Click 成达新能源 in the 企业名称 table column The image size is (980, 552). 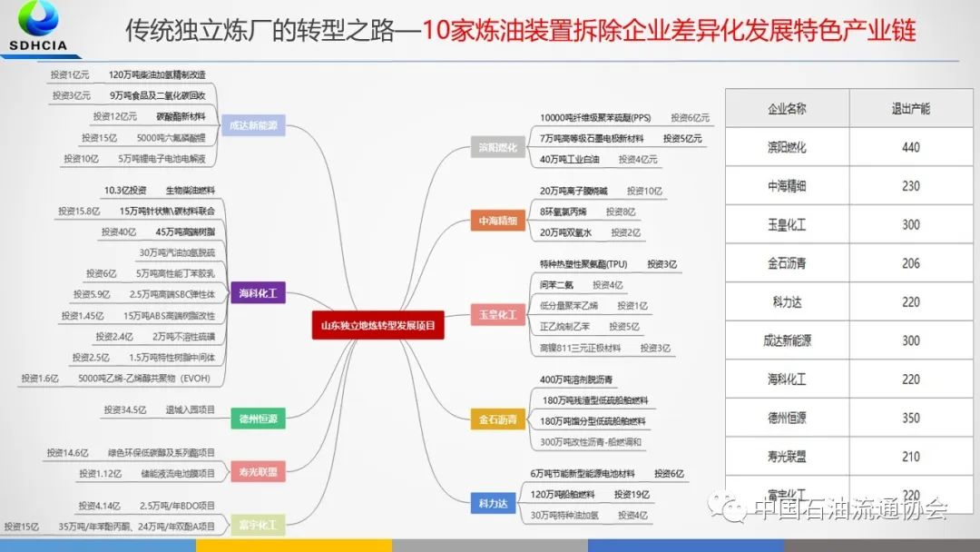click(787, 340)
